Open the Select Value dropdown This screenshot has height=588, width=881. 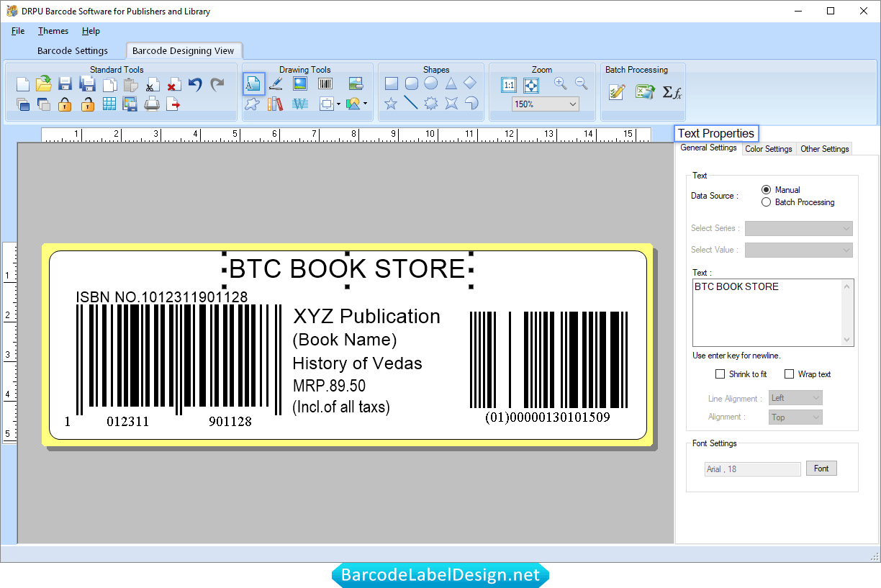798,250
